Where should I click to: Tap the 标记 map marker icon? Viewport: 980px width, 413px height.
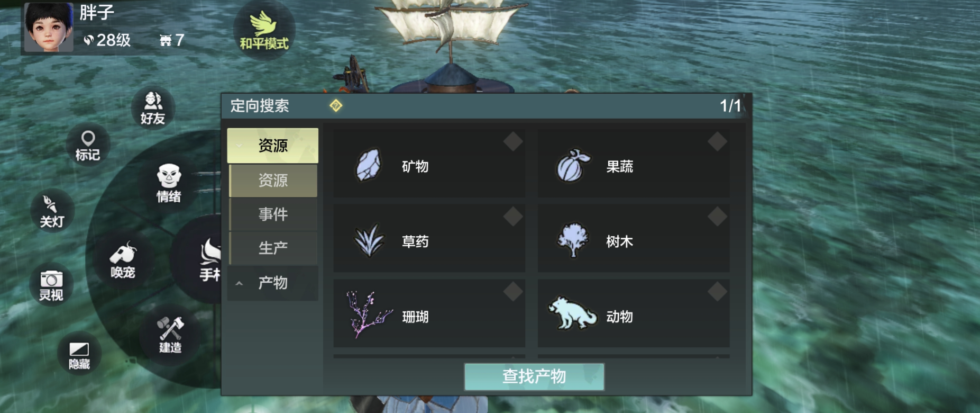pos(88,146)
